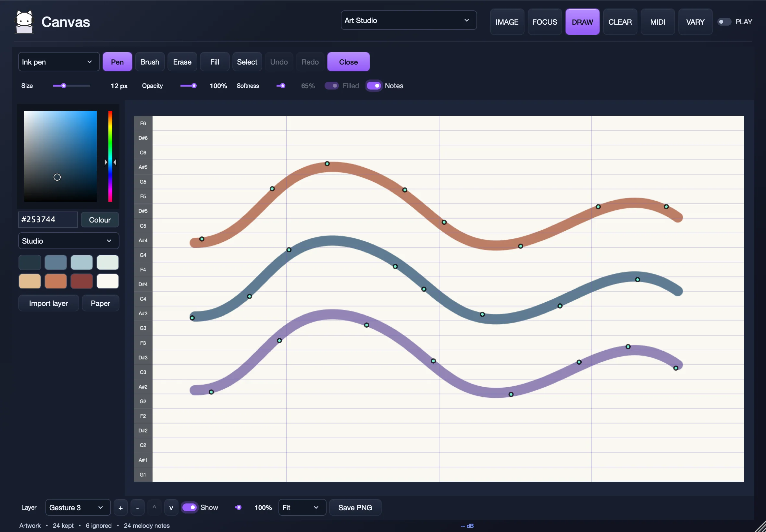Open the MIDI mode
Screen dimensions: 766x532
[658, 22]
